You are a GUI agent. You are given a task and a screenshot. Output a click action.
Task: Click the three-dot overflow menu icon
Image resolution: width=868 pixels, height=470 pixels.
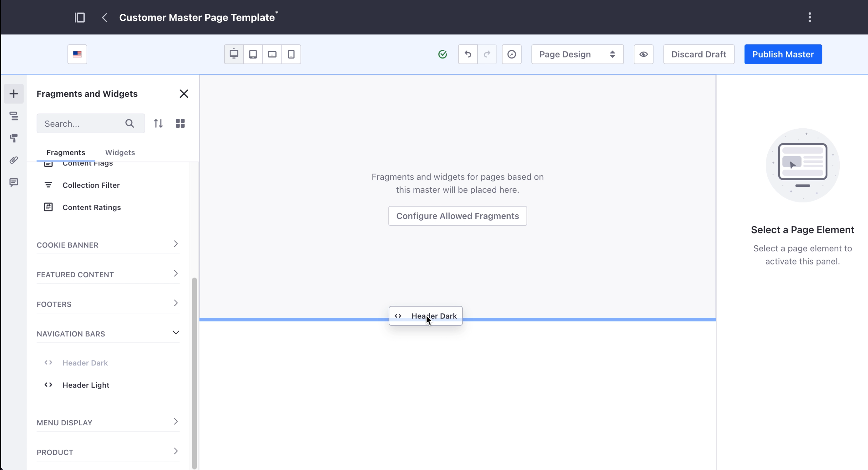click(x=810, y=17)
